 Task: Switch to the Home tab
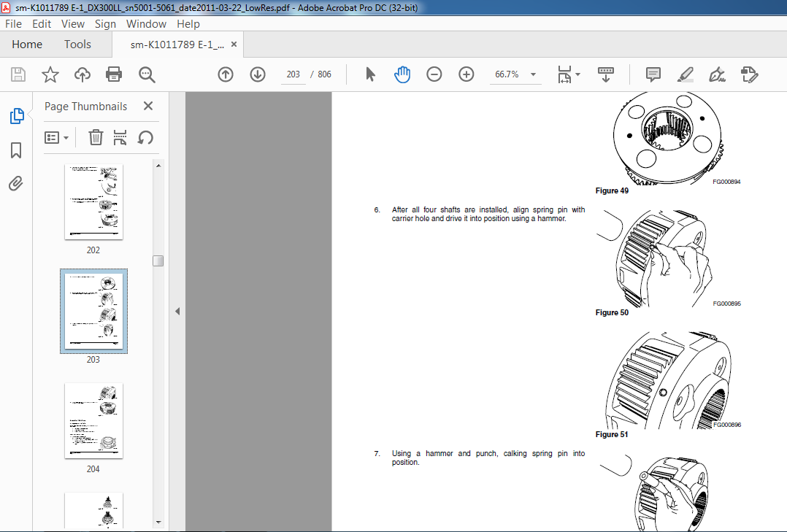click(x=27, y=45)
